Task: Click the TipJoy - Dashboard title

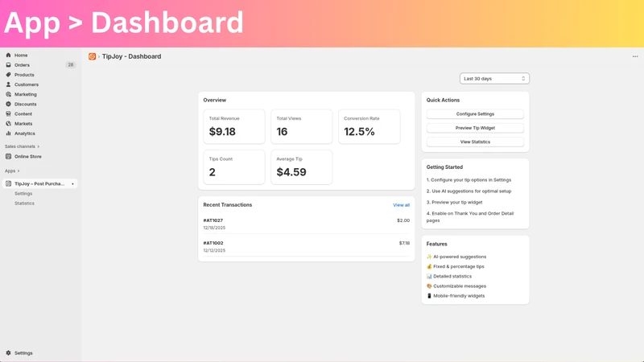Action: (131, 56)
